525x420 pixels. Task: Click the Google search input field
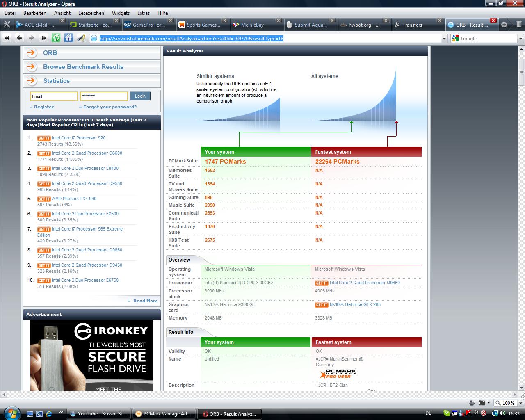click(488, 39)
